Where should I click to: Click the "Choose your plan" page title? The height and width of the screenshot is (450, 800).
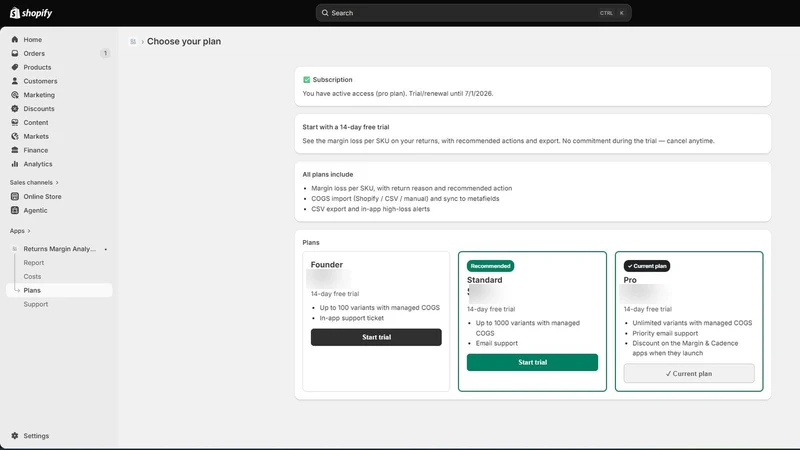click(184, 41)
